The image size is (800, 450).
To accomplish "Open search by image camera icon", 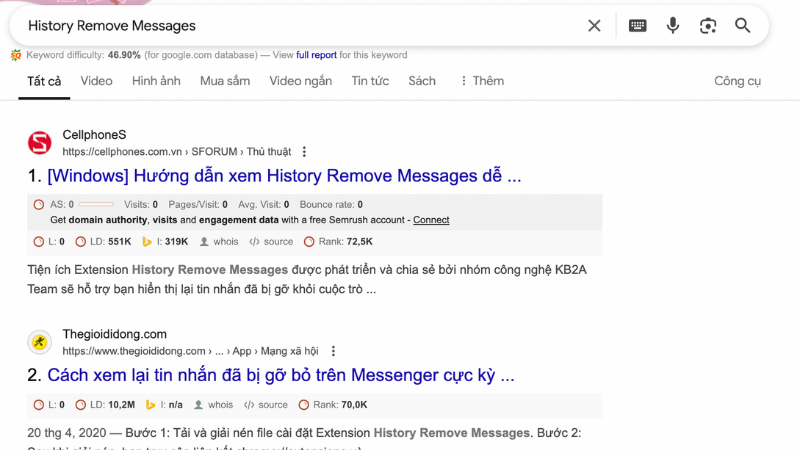I will coord(708,26).
